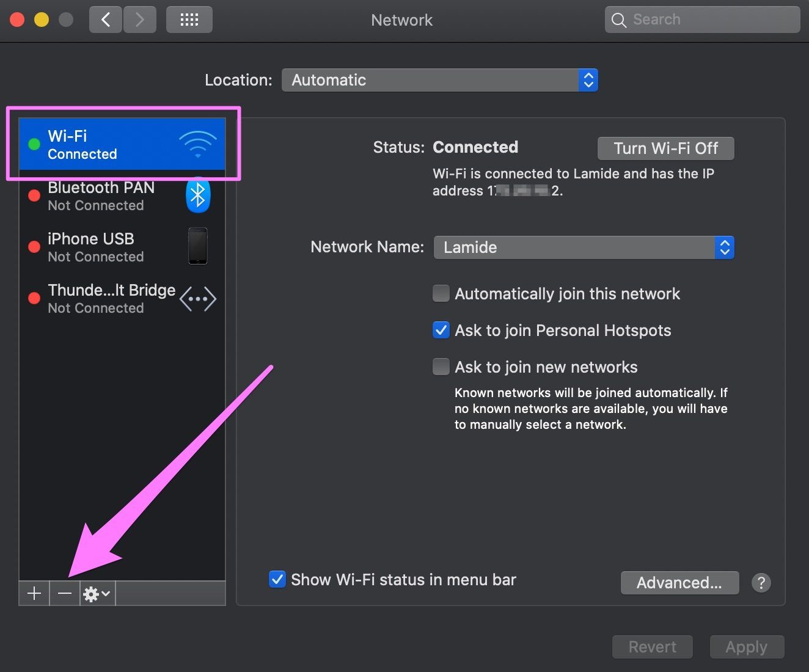Select the Bluetooth PAN service
This screenshot has width=809, height=672.
(122, 195)
